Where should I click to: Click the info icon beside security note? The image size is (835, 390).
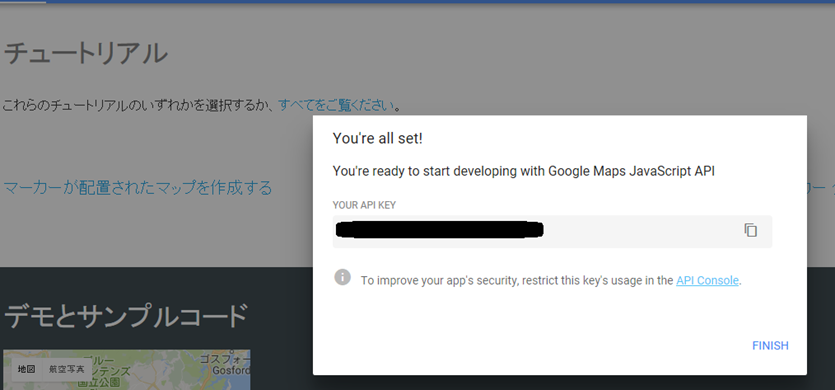click(x=342, y=277)
